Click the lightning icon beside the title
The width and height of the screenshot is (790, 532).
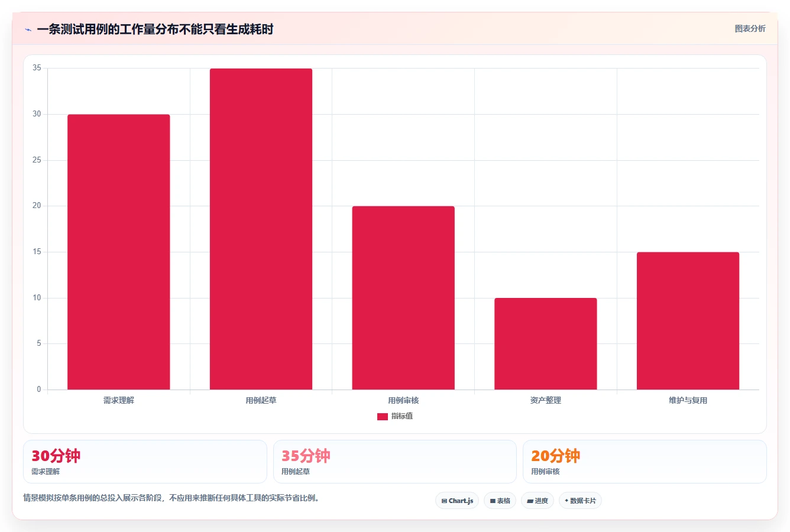tap(28, 30)
